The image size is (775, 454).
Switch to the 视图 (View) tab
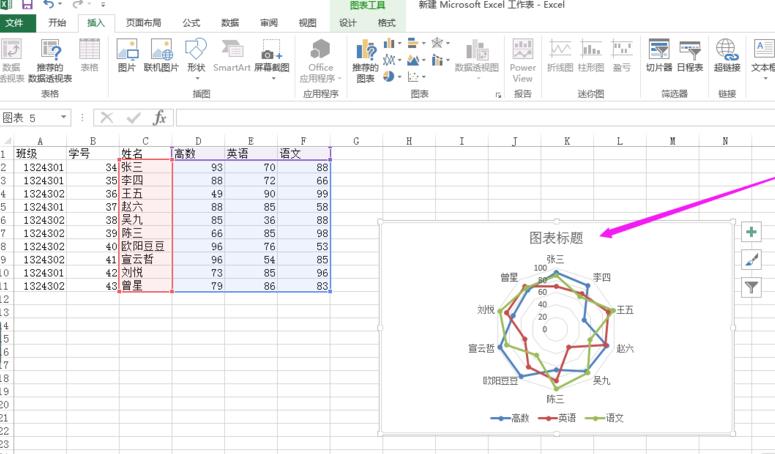(307, 23)
